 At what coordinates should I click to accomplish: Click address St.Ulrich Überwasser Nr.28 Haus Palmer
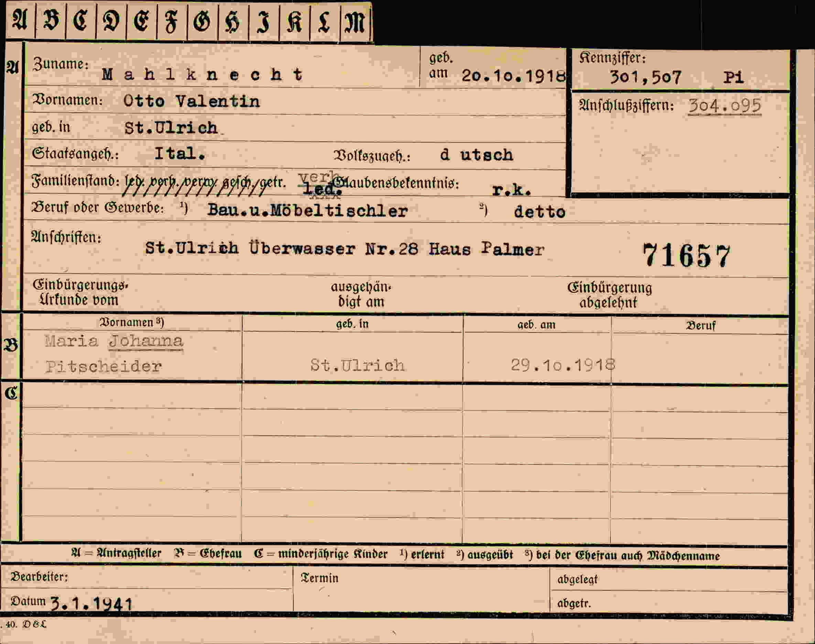(x=345, y=248)
